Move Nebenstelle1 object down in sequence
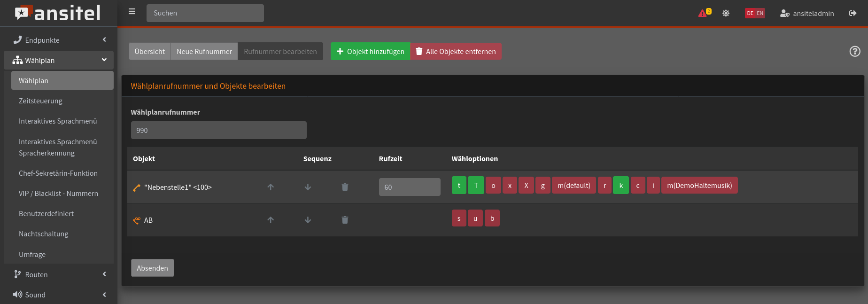Viewport: 868px width, 304px height. pos(308,187)
